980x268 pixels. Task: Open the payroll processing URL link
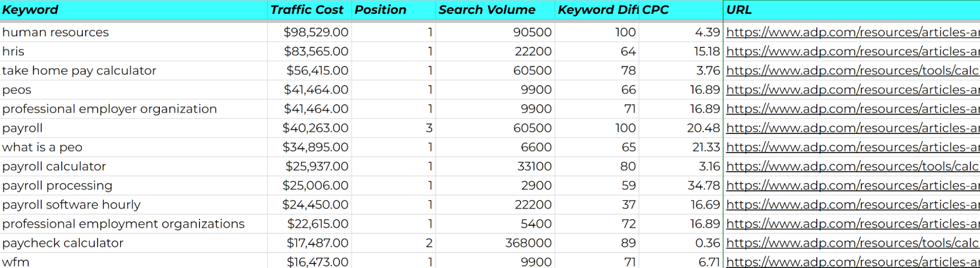tap(852, 186)
